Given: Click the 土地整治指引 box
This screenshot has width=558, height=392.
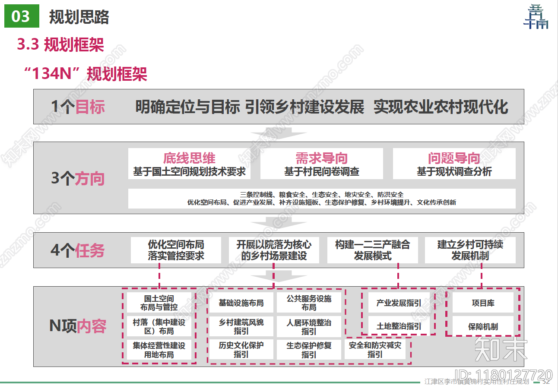Looking at the screenshot, I should click(x=399, y=326).
